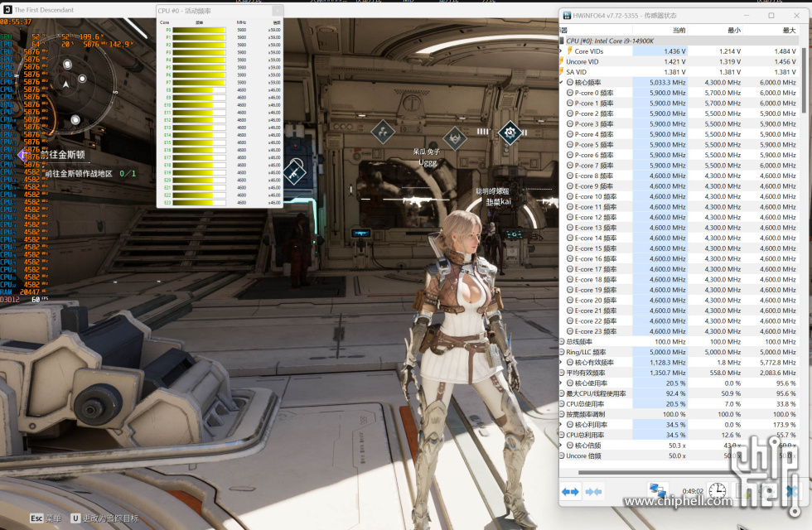Click the player arrow on the minimap
The image size is (812, 530).
point(65,84)
